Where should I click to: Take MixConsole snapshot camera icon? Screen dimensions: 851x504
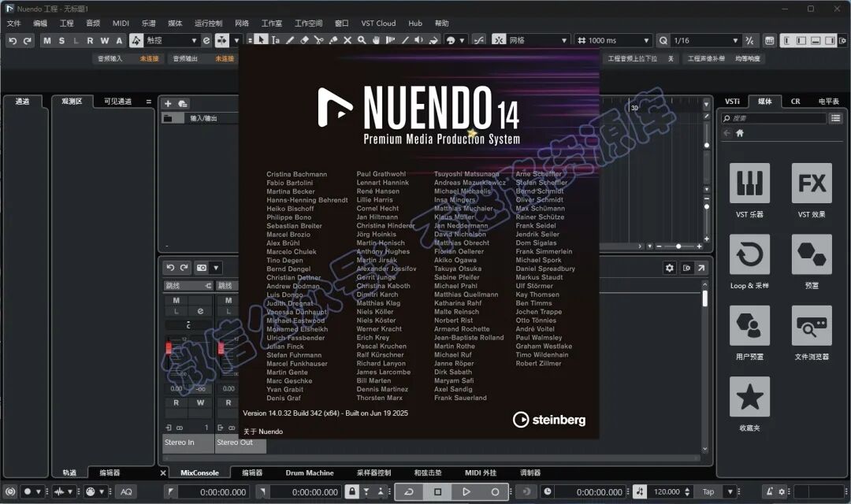point(202,268)
